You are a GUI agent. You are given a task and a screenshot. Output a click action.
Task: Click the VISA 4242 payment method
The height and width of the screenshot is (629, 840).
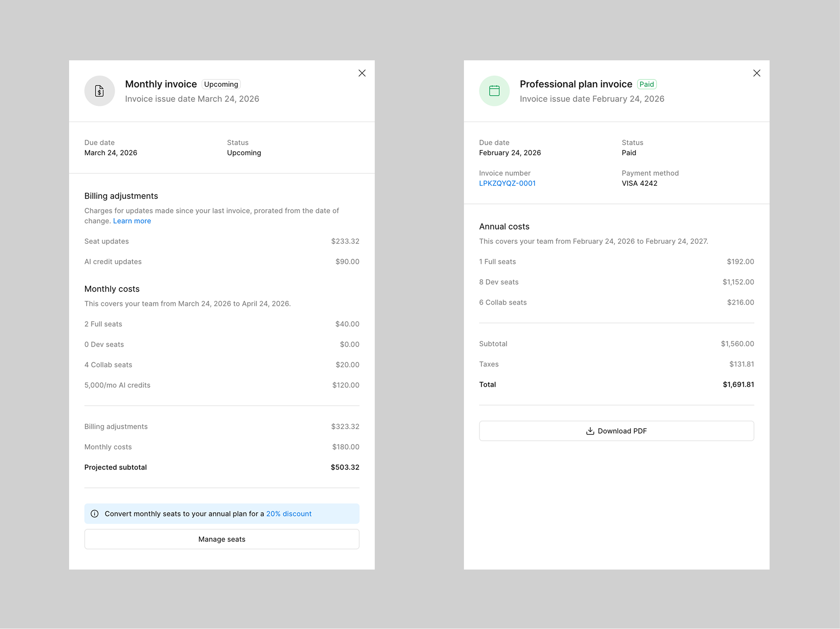639,183
